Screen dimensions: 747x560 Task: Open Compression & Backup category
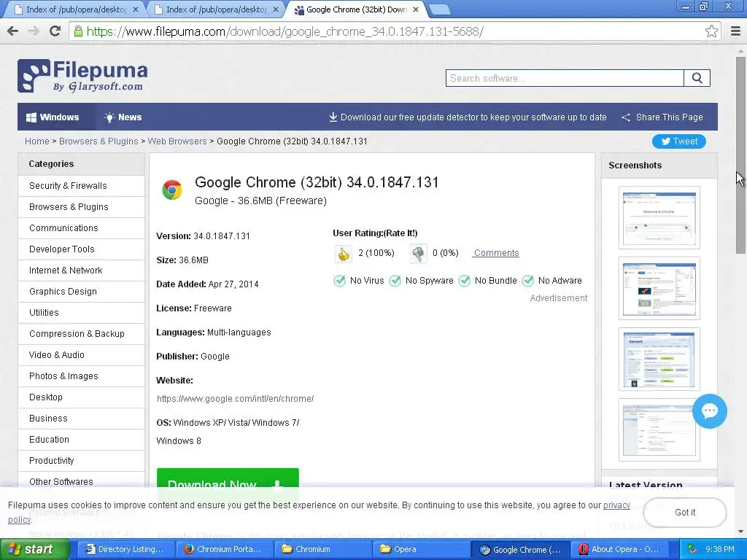81,334
